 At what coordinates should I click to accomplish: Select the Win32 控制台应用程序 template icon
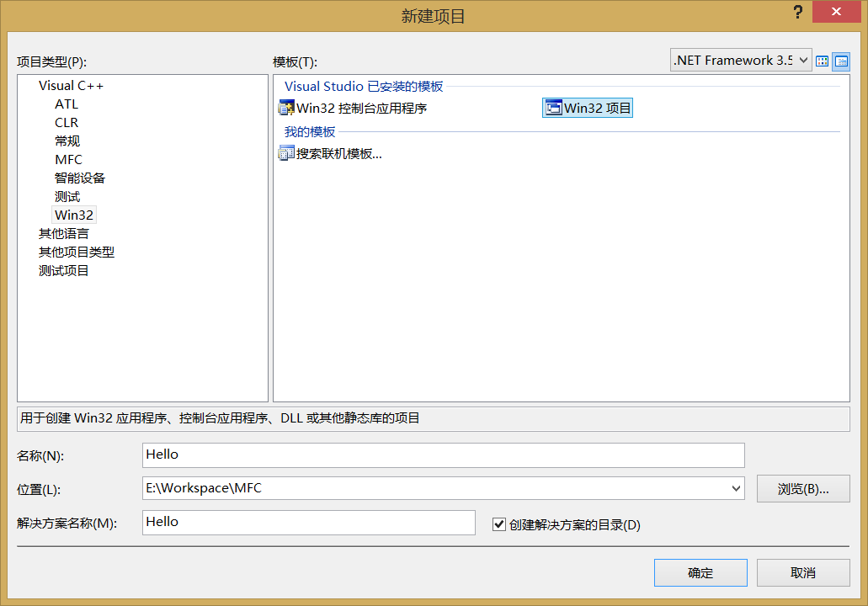coord(286,108)
